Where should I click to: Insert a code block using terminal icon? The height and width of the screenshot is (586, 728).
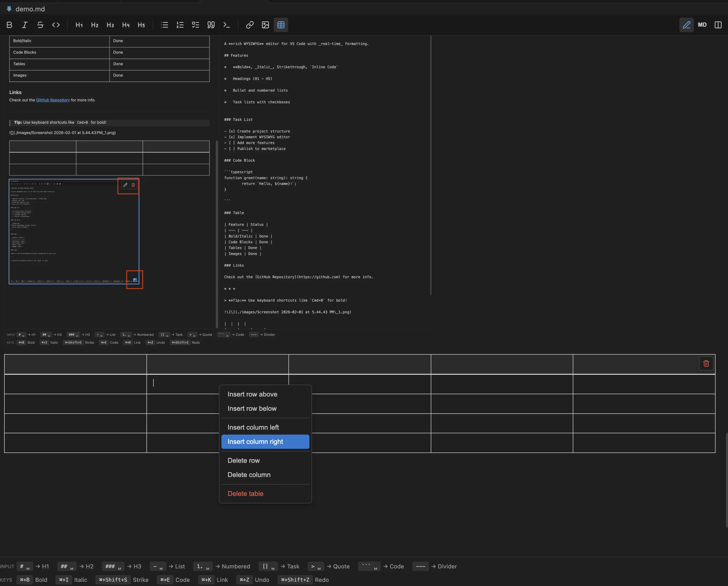(x=226, y=25)
